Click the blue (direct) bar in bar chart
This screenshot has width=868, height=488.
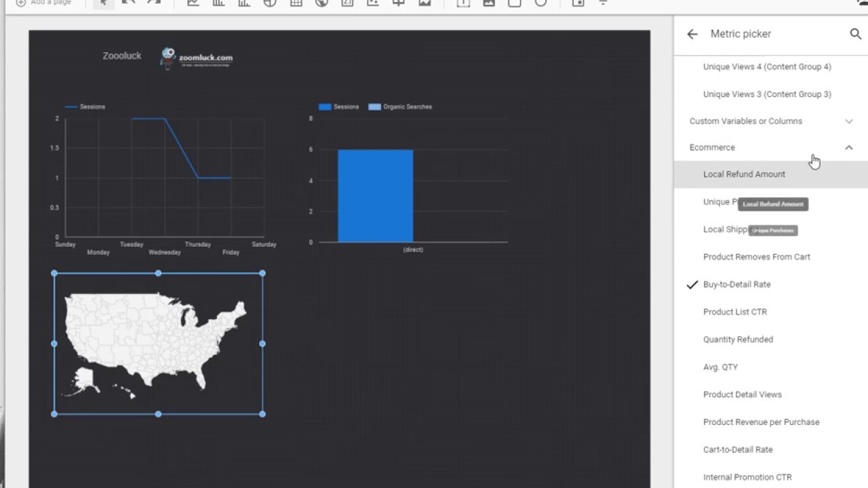(375, 196)
